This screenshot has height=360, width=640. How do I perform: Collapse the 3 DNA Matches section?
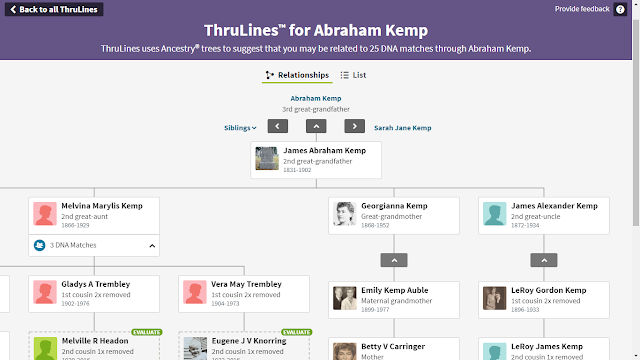(x=152, y=246)
